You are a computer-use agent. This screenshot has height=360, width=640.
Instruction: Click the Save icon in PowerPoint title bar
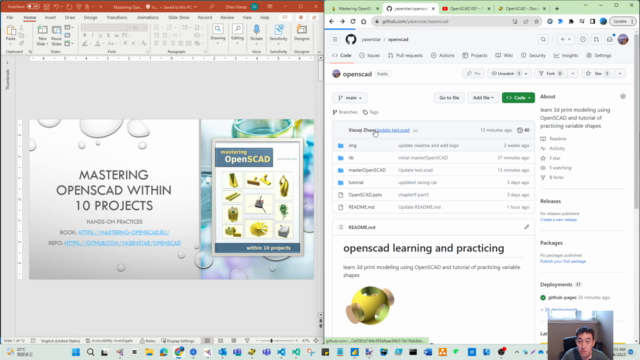pyautogui.click(x=47, y=7)
